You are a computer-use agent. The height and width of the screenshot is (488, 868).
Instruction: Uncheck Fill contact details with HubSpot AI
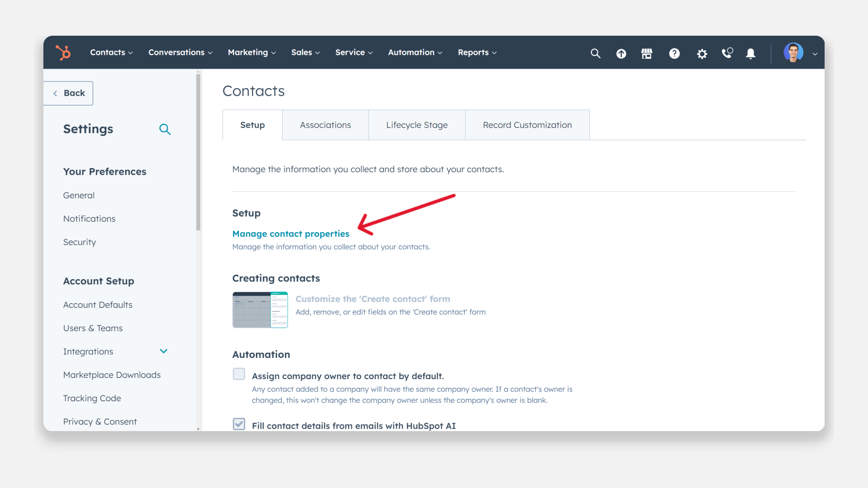pos(239,424)
